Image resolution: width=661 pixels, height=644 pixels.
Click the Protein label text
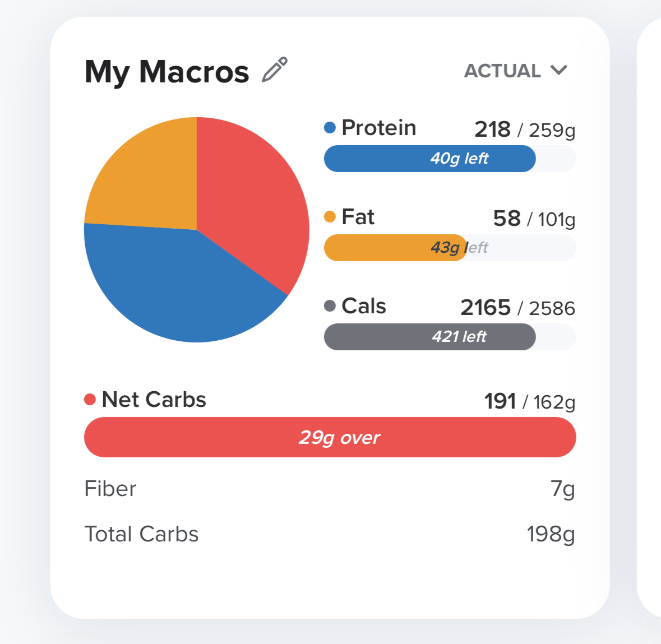tap(378, 128)
